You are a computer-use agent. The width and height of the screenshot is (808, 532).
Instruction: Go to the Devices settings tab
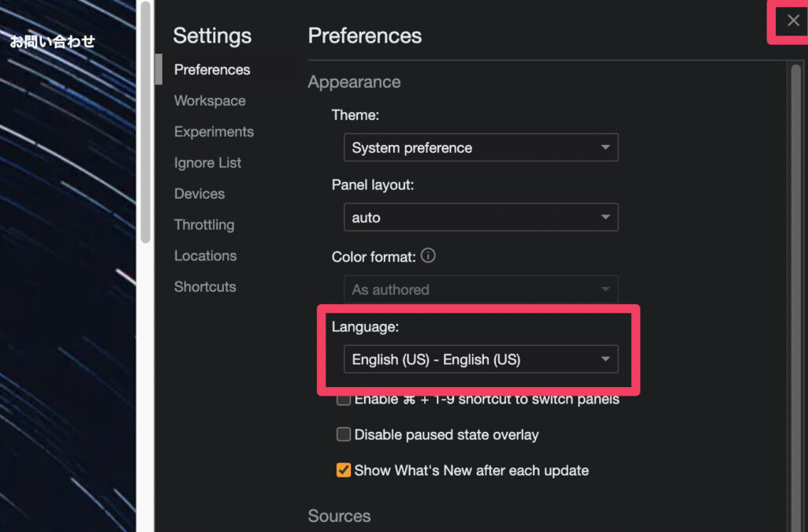[x=199, y=194]
